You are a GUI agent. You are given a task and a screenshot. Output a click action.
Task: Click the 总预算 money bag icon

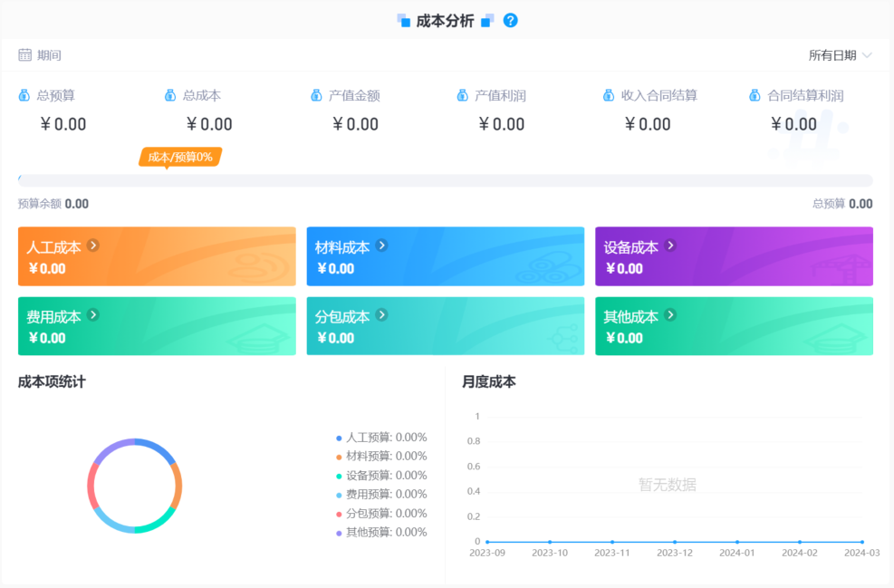click(23, 94)
